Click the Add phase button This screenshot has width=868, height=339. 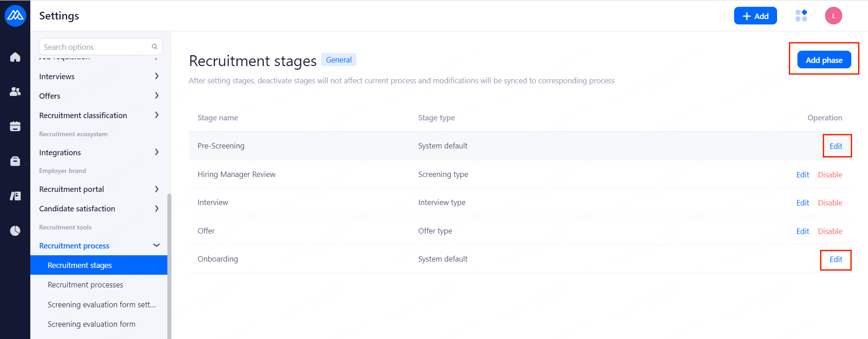coord(824,60)
